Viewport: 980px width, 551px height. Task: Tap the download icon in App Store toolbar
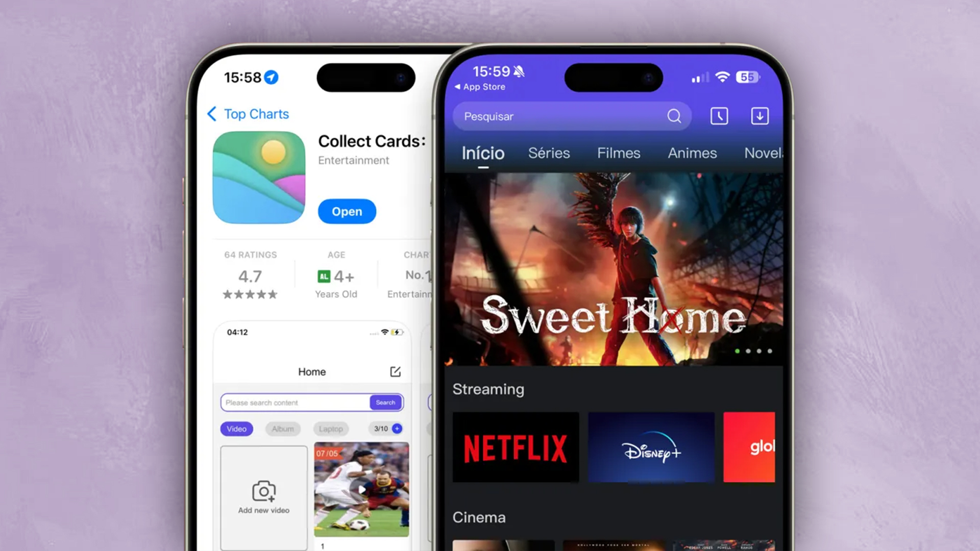coord(759,116)
